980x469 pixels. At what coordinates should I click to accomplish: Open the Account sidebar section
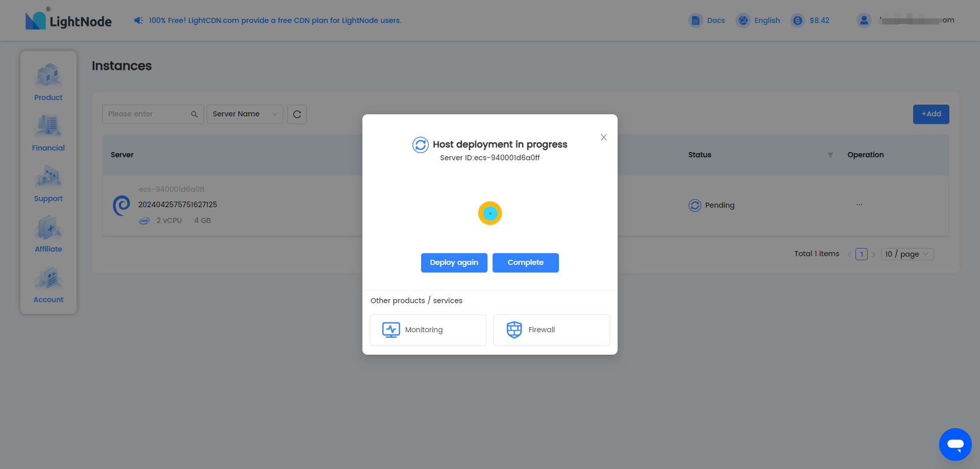(48, 284)
